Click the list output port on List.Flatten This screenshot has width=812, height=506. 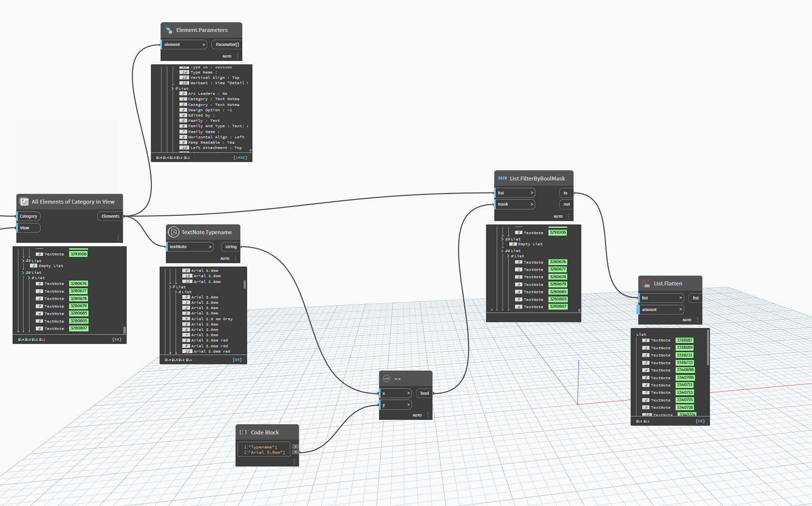click(x=695, y=298)
